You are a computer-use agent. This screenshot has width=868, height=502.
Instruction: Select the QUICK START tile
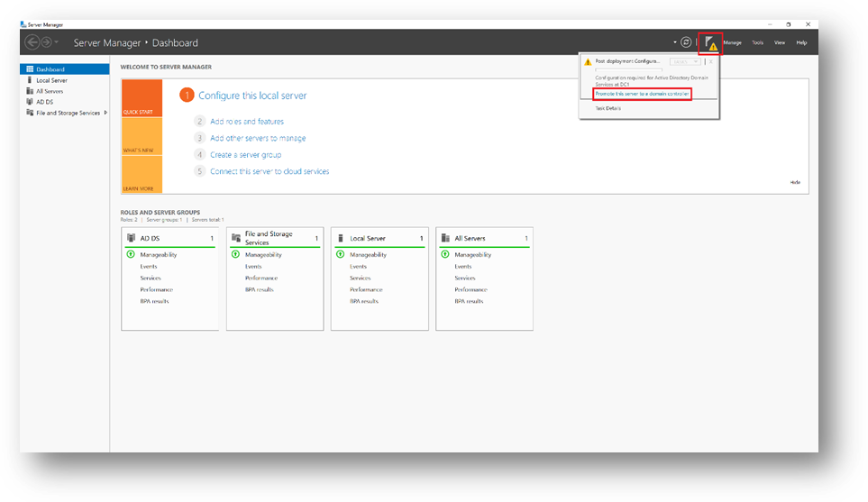[x=142, y=98]
